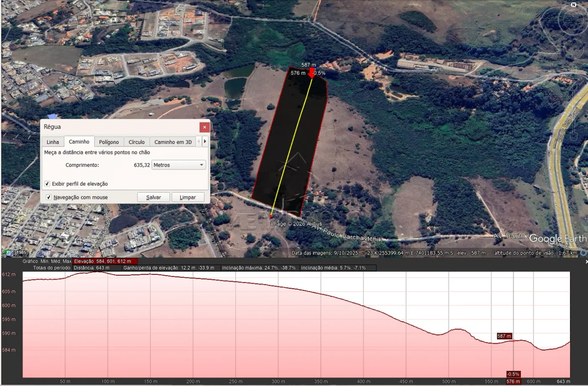
Task: Click the image date 9/10/2025 status text
Action: coord(325,253)
